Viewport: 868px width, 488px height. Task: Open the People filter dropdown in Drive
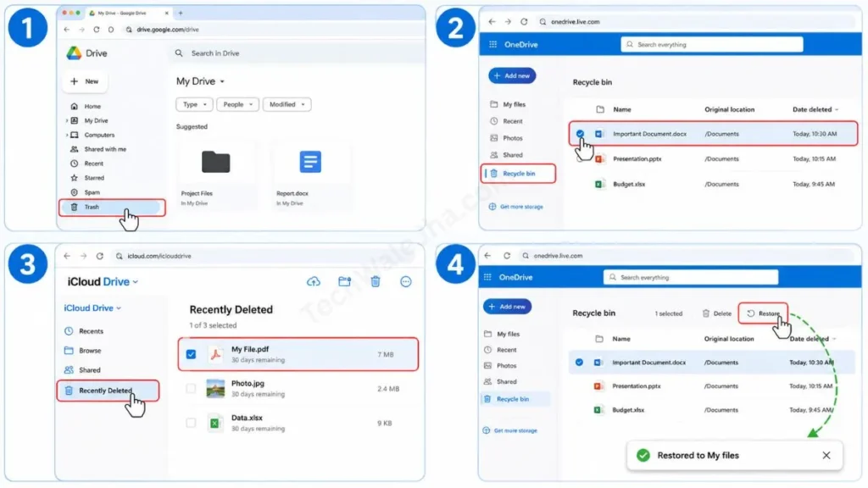coord(237,104)
